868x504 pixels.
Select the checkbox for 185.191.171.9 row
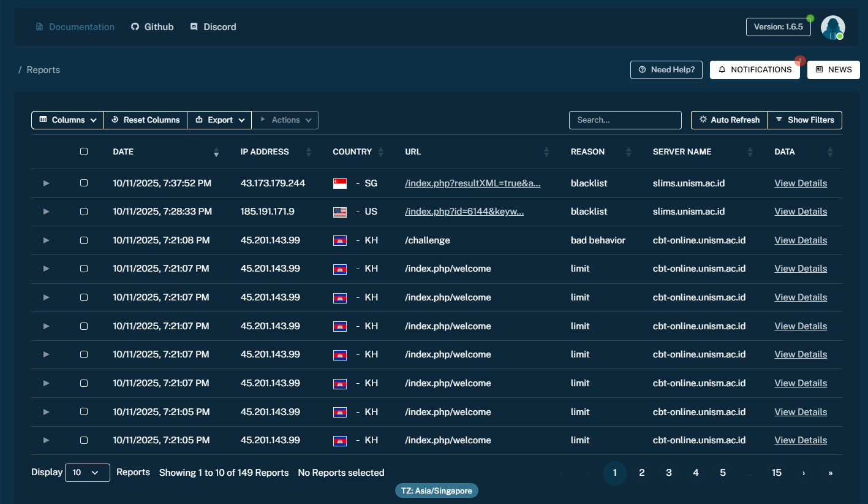[x=84, y=212]
